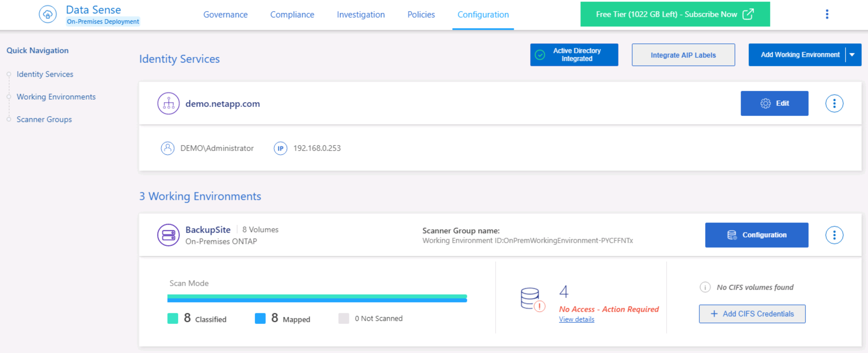This screenshot has width=868, height=353.
Task: Click the gray Not Scanned legend swatch
Action: click(344, 318)
